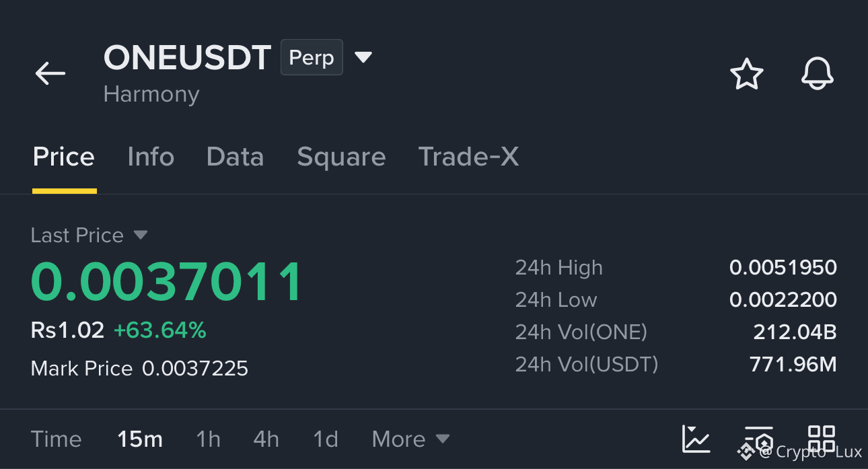The height and width of the screenshot is (469, 868).
Task: Expand the More timeframes dropdown
Action: (x=410, y=439)
